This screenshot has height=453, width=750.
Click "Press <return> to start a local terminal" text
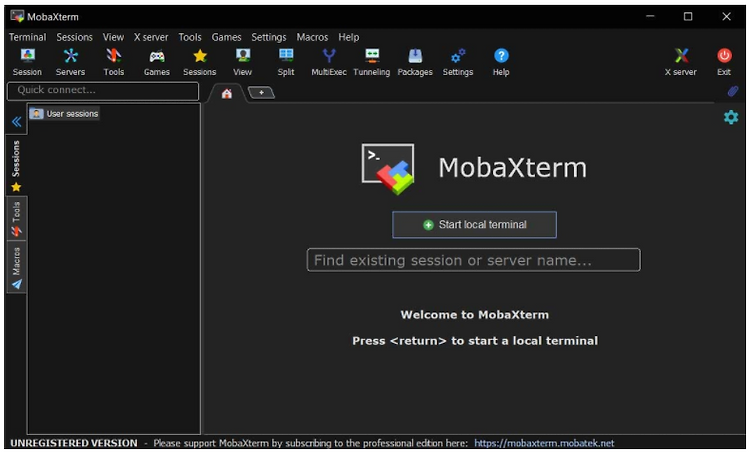point(475,341)
